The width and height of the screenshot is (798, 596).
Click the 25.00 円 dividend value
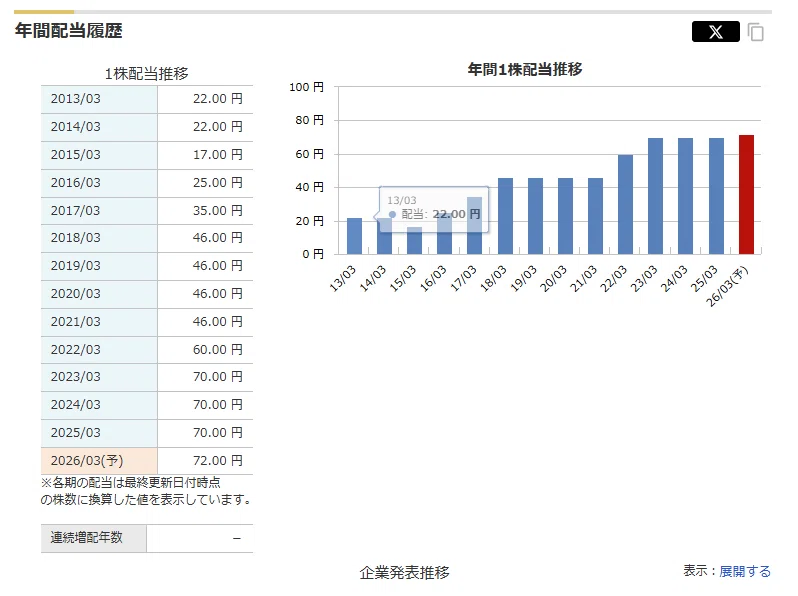pyautogui.click(x=217, y=183)
